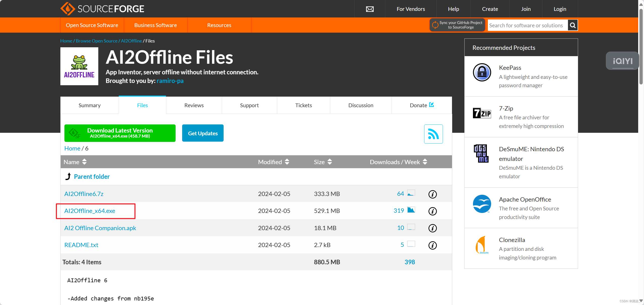The height and width of the screenshot is (305, 644).
Task: Click the Sync your GitHub Project button
Action: pyautogui.click(x=457, y=25)
